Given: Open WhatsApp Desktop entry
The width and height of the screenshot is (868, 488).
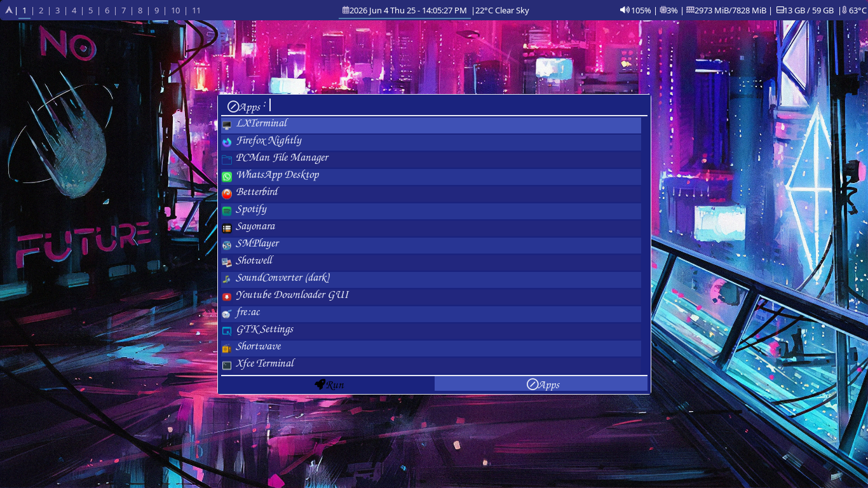Looking at the screenshot, I should click(x=431, y=177).
